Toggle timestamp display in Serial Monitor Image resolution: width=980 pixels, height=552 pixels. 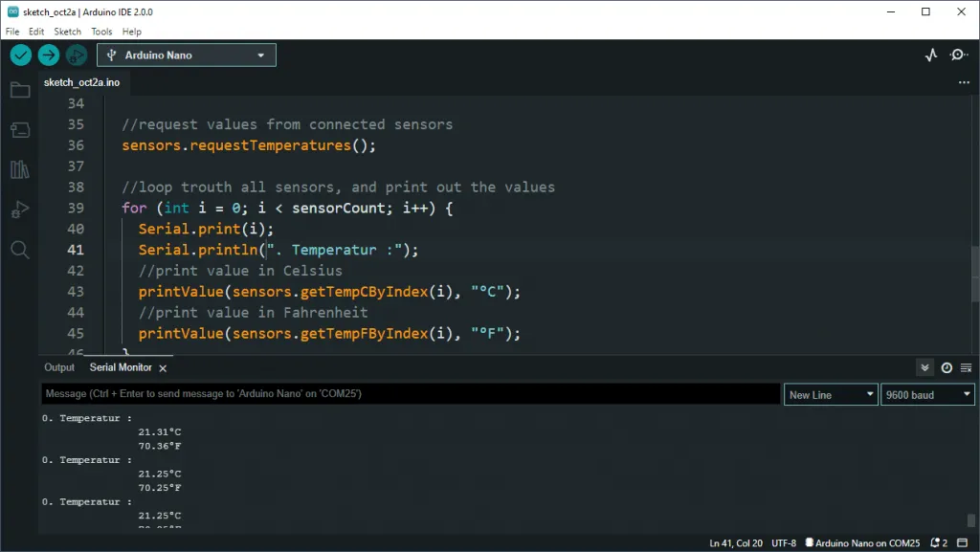(947, 367)
